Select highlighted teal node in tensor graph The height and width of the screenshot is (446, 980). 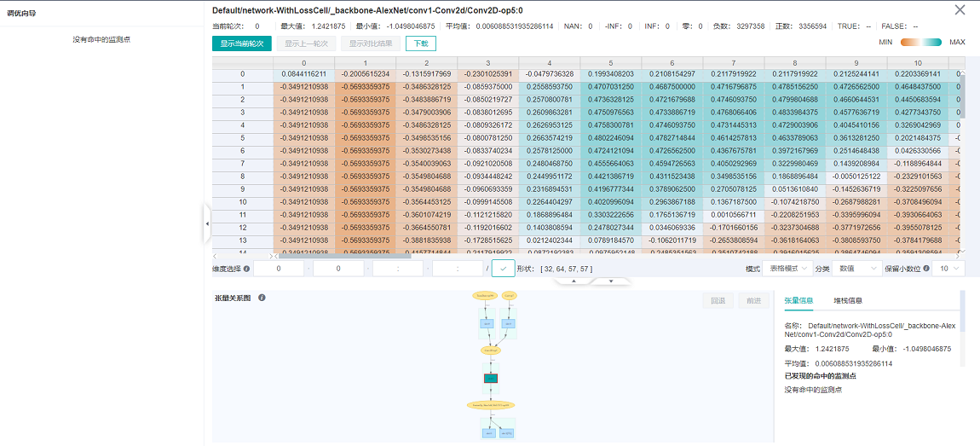pos(491,378)
